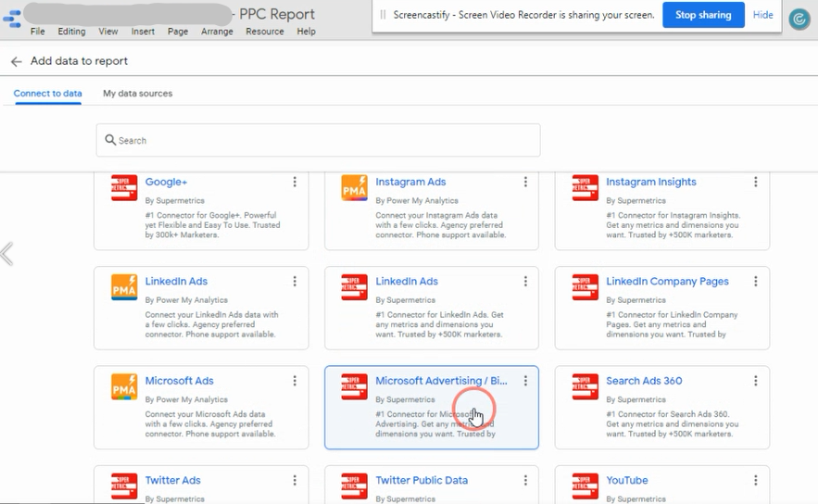The image size is (818, 504).
Task: Click the collapse panel chevron at left edge
Action: point(6,254)
